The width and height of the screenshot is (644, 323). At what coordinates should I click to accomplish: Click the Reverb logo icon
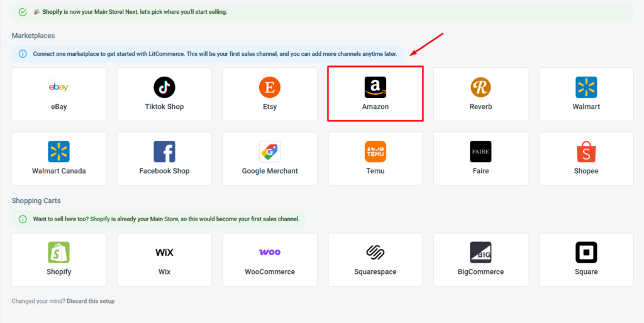coord(480,87)
